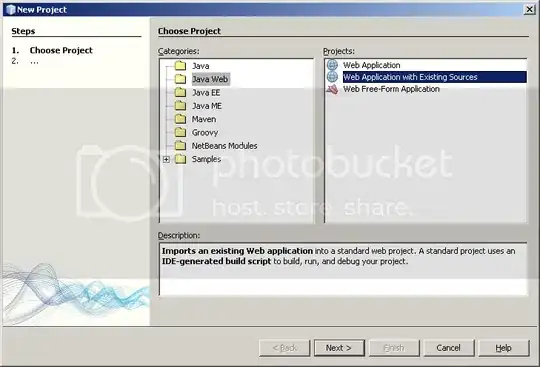This screenshot has height=367, width=540.
Task: Click the Cancel button
Action: (448, 348)
